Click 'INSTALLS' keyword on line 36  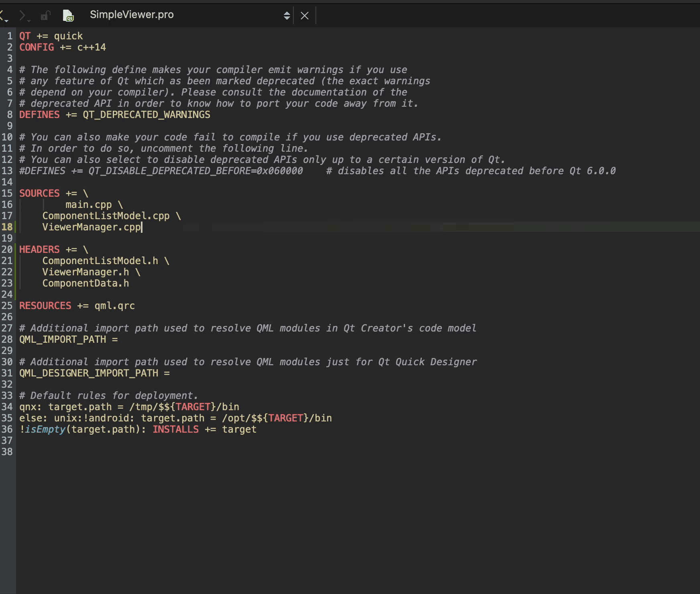(176, 429)
